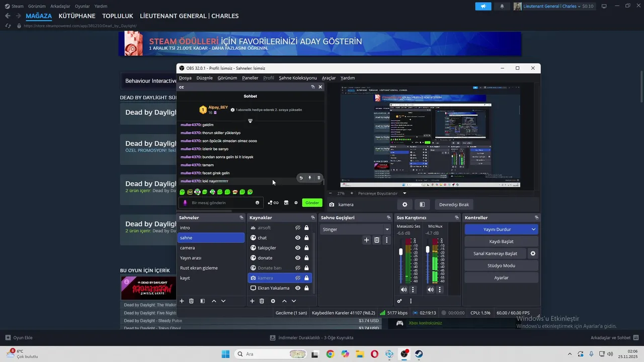The image size is (644, 362).
Task: Undock the Sahneler panel
Action: click(240, 218)
